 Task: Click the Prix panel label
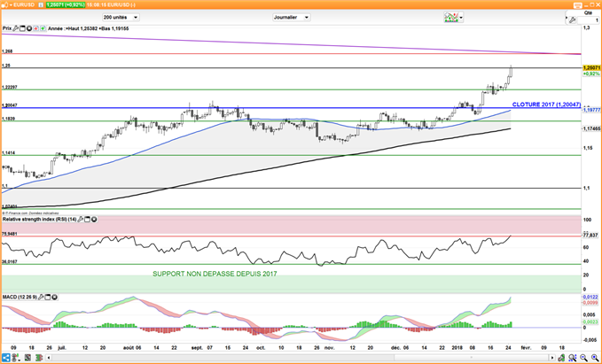pyautogui.click(x=7, y=28)
